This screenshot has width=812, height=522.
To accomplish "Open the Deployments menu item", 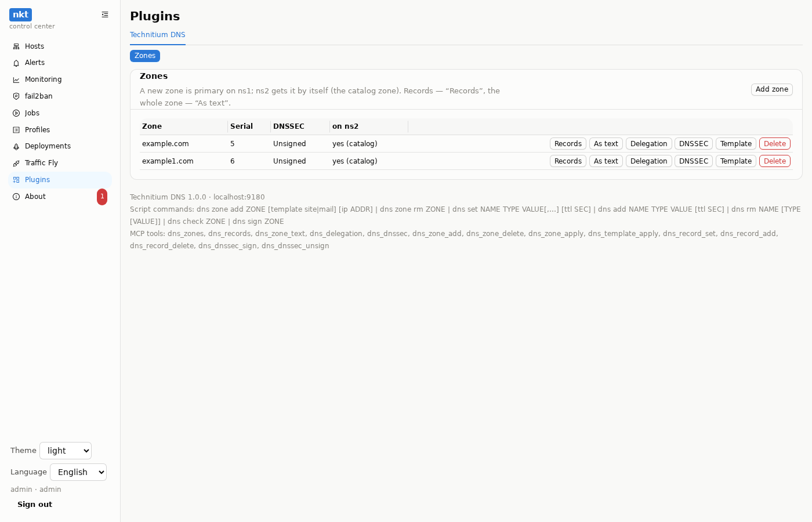I will coord(60,146).
